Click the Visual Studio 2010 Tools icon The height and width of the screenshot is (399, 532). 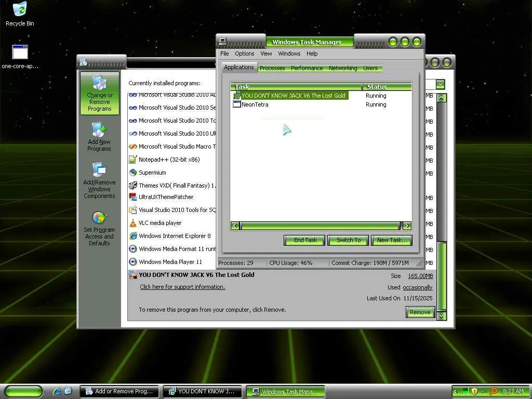(132, 210)
